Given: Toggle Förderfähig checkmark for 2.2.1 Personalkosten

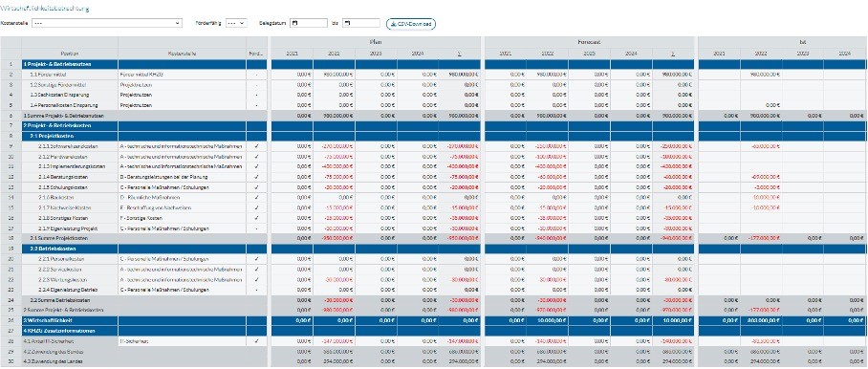Looking at the screenshot, I should [257, 259].
